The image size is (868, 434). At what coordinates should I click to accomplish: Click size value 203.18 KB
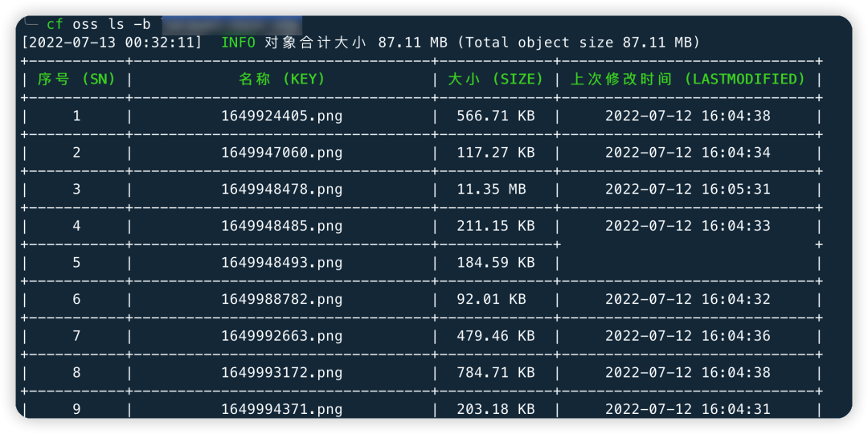click(495, 409)
